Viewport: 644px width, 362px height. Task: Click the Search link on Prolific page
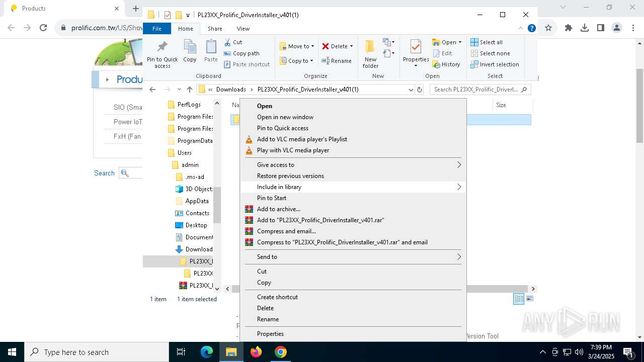[x=104, y=173]
